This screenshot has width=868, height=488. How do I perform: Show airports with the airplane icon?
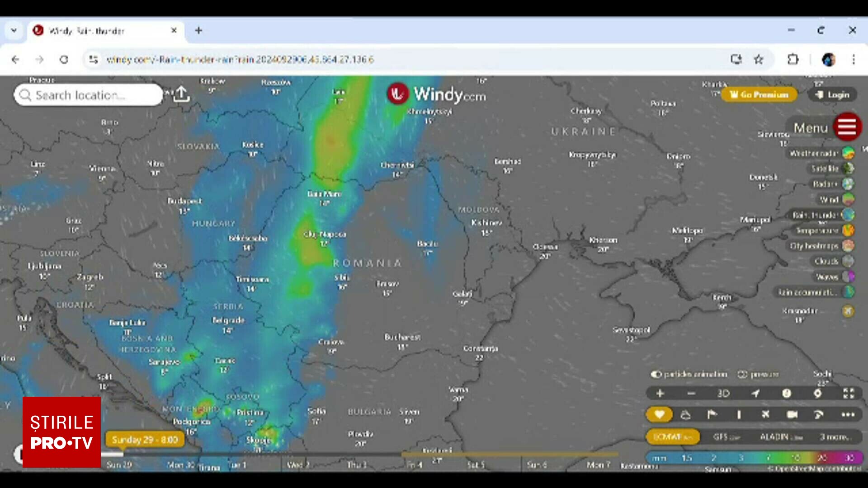[x=765, y=414]
